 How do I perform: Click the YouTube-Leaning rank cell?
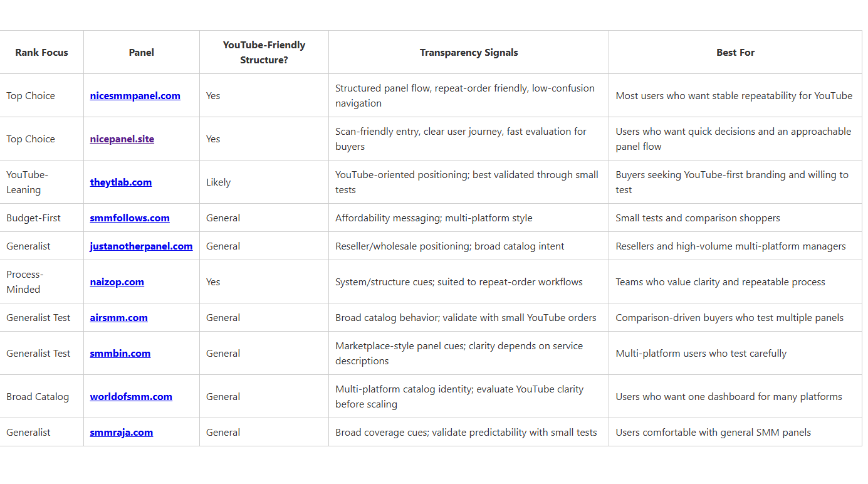pyautogui.click(x=27, y=182)
